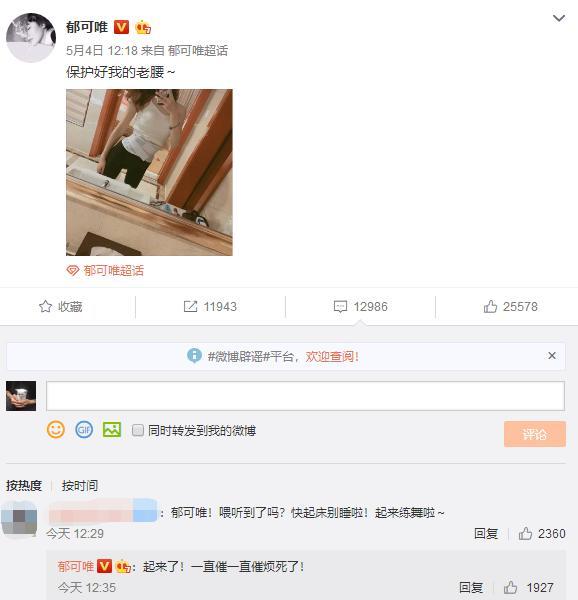Screen dimensions: 578x600
Task: Enable 同时转发到我的微博 checkbox
Action: pyautogui.click(x=138, y=430)
